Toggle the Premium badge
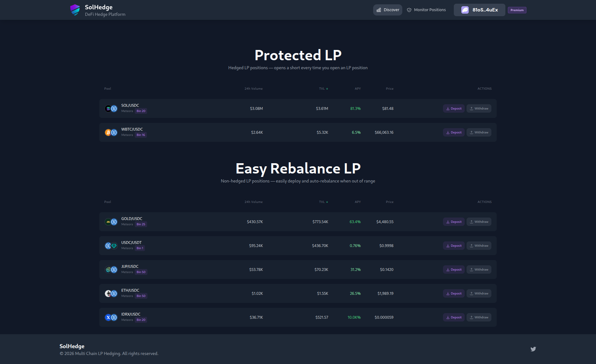Viewport: 596px width, 364px height. 517,10
